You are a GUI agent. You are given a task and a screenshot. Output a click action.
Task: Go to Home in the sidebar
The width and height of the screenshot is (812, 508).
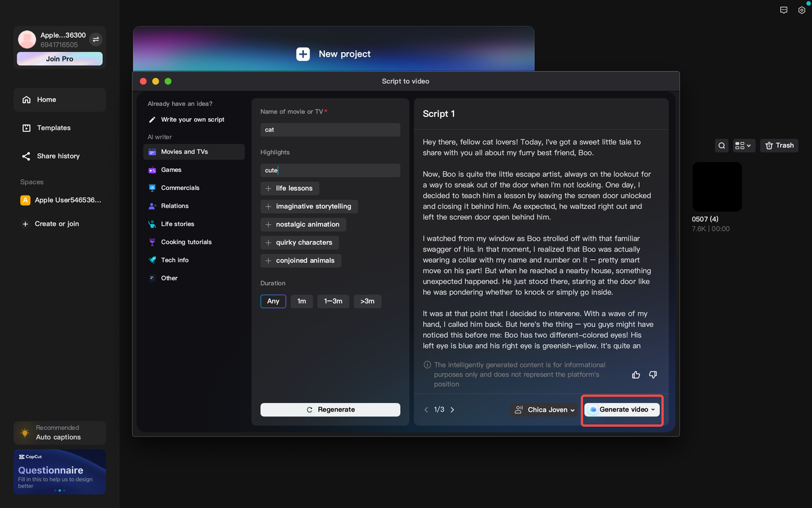tap(60, 100)
